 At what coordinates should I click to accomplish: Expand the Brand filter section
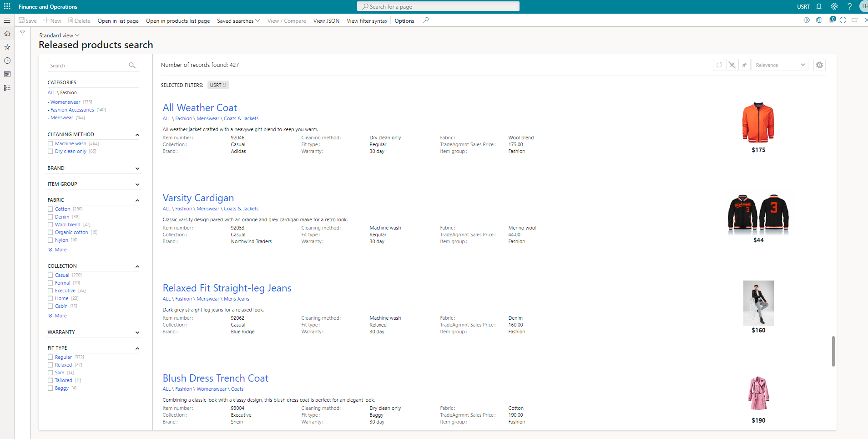[x=137, y=168]
